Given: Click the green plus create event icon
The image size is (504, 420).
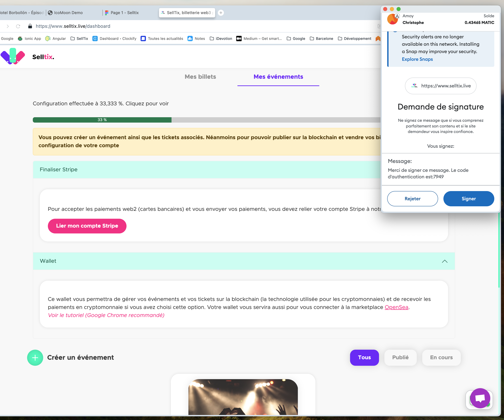Looking at the screenshot, I should pos(35,358).
